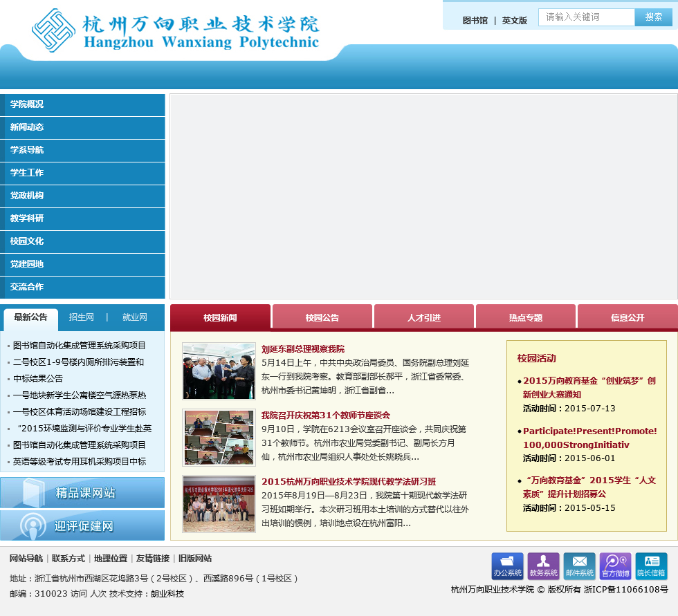Select the 招生网 tab

pos(82,317)
